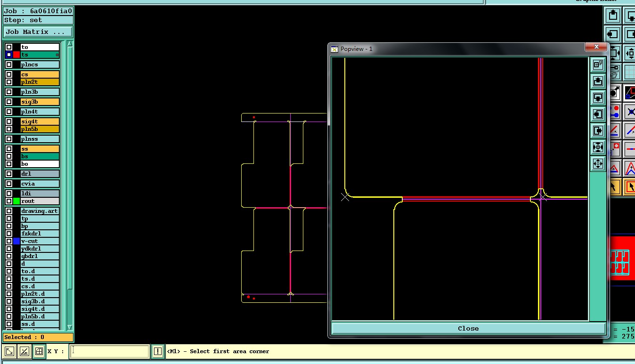Toggle the checkbox for layer to
The height and width of the screenshot is (364, 635).
click(x=9, y=47)
